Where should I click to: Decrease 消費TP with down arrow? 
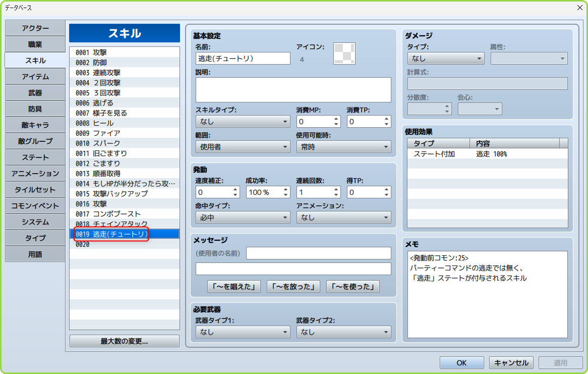point(387,124)
